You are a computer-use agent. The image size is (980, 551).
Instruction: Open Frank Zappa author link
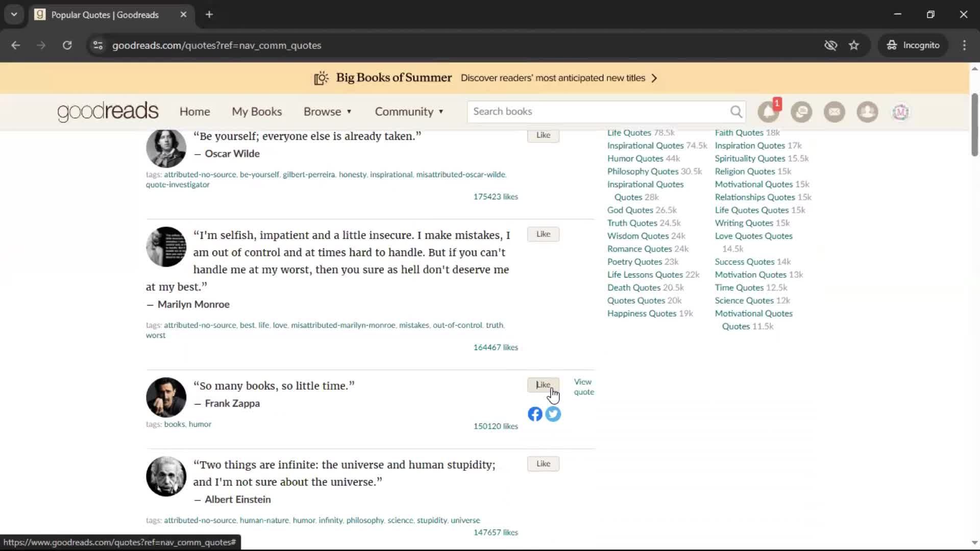click(x=232, y=404)
